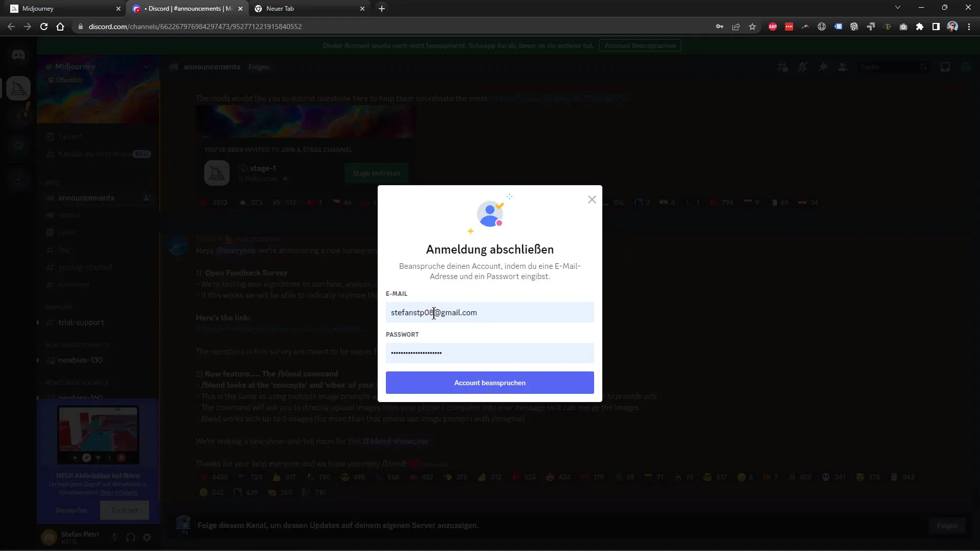Image resolution: width=980 pixels, height=551 pixels.
Task: Open the Nitro promo video thumbnail
Action: 98,435
